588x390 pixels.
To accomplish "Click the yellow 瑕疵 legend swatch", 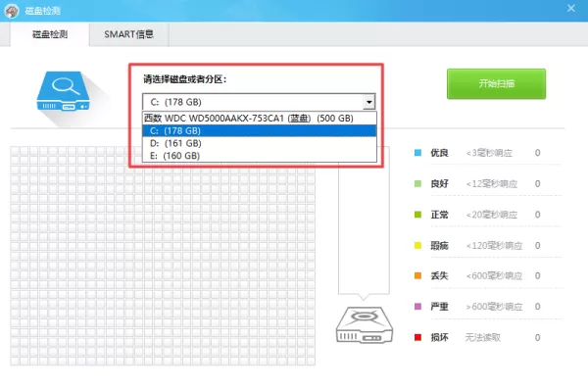I will click(417, 245).
